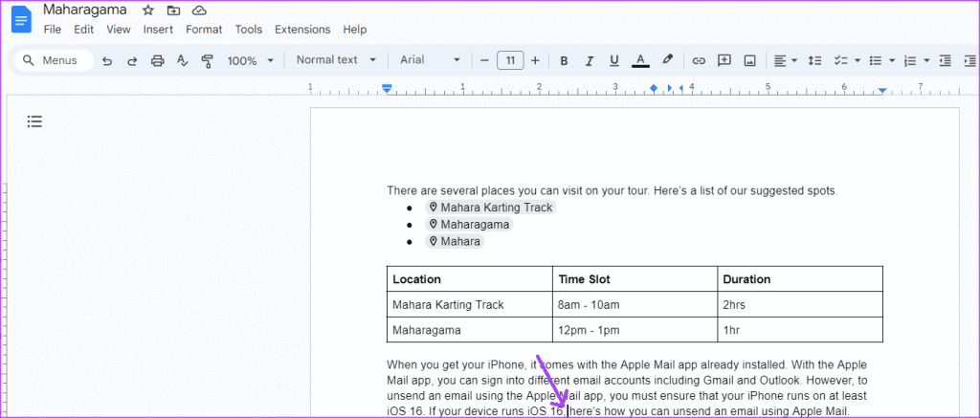
Task: Click the decrease indent icon
Action: click(945, 60)
